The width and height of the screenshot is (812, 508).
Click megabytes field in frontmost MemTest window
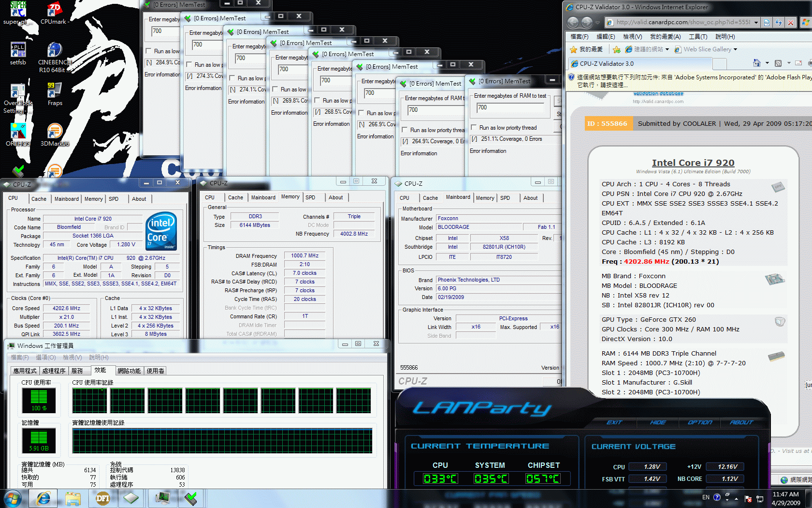510,108
